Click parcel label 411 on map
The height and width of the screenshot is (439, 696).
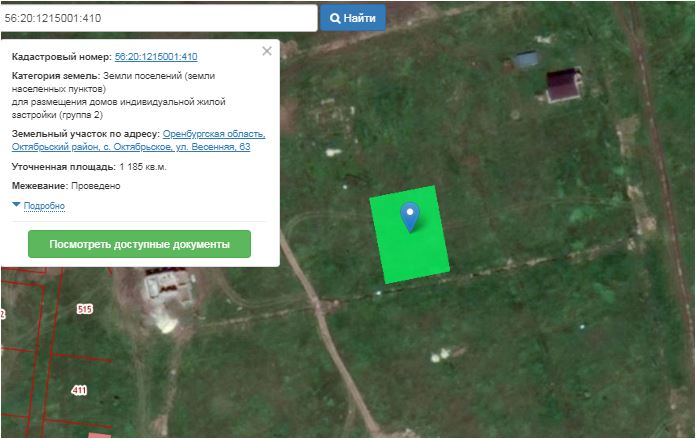pos(79,389)
